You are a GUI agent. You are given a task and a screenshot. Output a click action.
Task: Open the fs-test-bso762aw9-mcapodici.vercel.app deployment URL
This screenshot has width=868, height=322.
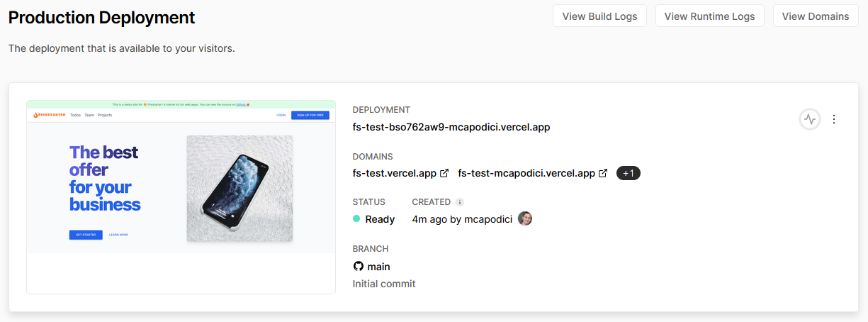point(451,127)
